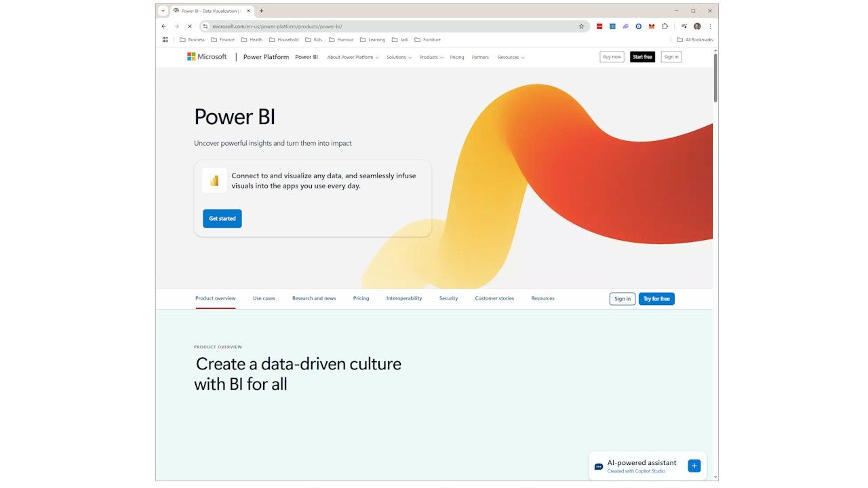Click the Try for free button

(x=656, y=299)
